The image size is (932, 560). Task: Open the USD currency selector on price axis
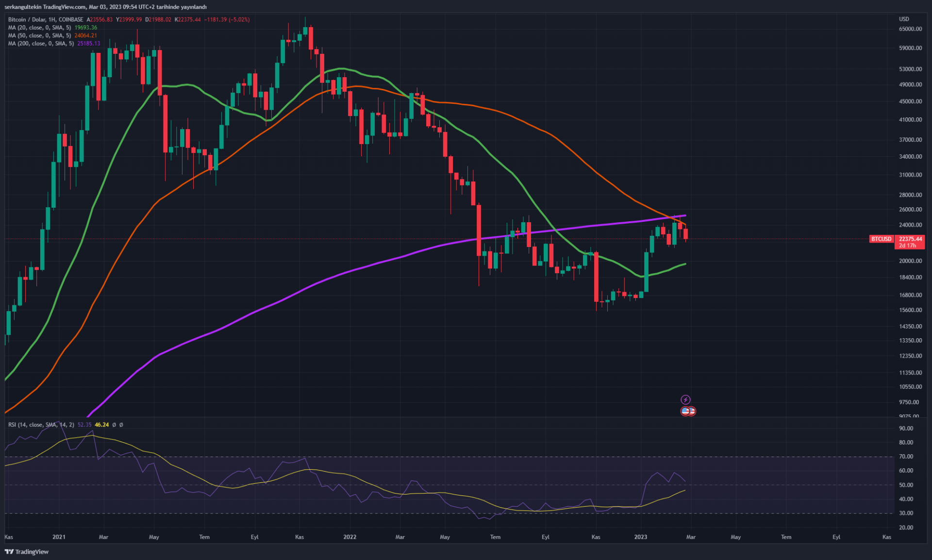pyautogui.click(x=904, y=19)
